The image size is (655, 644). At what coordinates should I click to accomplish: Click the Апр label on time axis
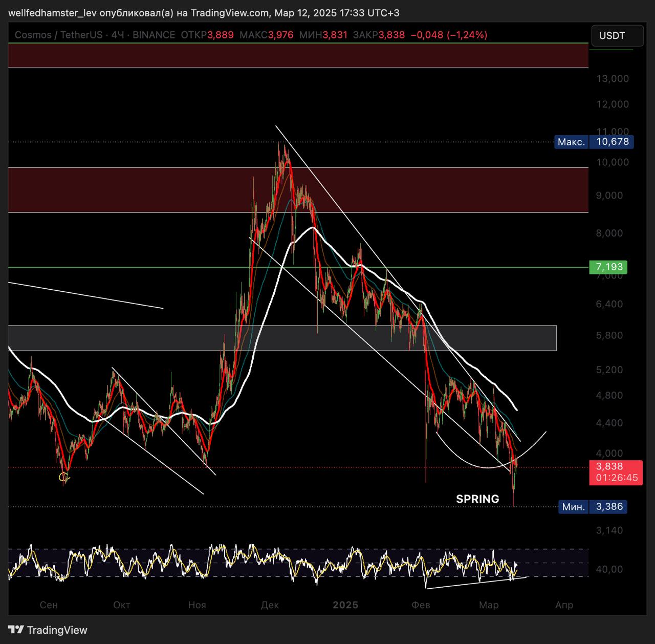pos(564,605)
